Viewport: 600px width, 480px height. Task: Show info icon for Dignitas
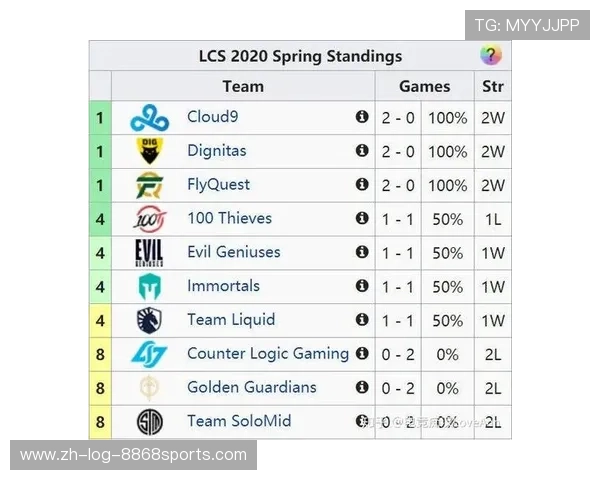pos(362,151)
